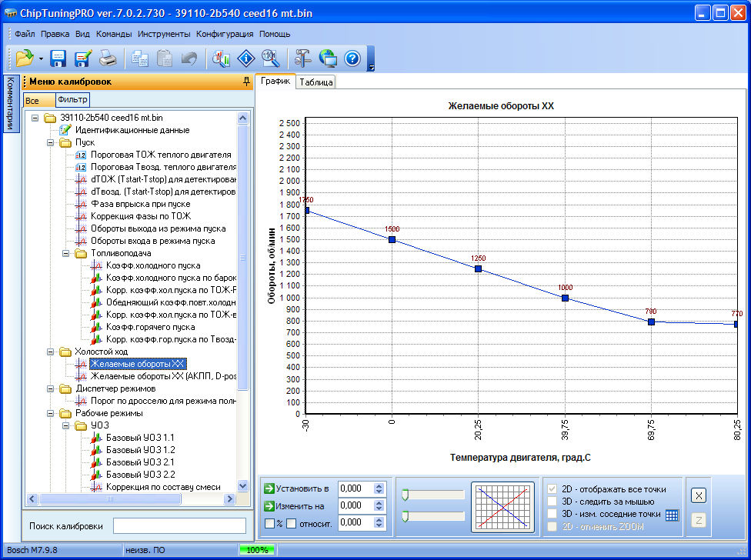Image resolution: width=751 pixels, height=560 pixels.
Task: Click the printer icon in toolbar
Action: [x=108, y=58]
